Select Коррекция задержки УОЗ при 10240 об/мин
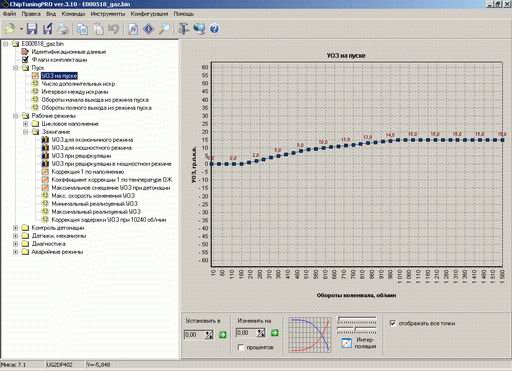 point(109,220)
